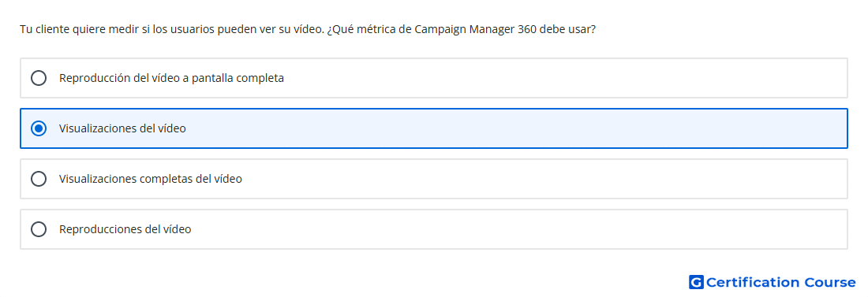Viewport: 868px width, 297px height.
Task: Click the 'Visualizaciones del vídeo' answer text
Action: tap(122, 128)
